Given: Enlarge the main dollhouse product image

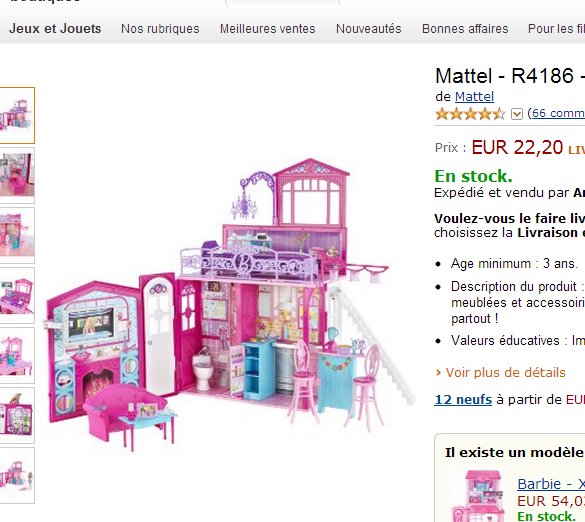Looking at the screenshot, I should pyautogui.click(x=231, y=304).
